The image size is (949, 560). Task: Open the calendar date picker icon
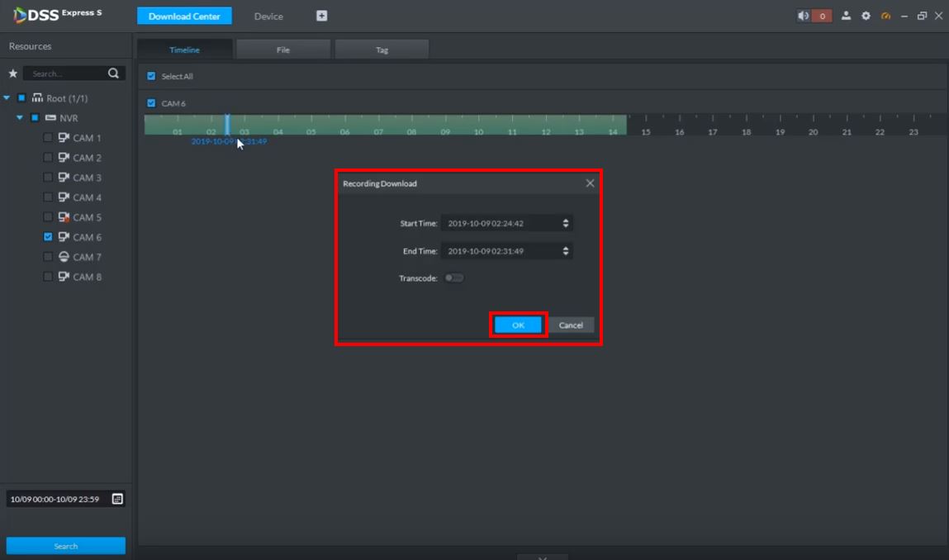click(x=117, y=499)
